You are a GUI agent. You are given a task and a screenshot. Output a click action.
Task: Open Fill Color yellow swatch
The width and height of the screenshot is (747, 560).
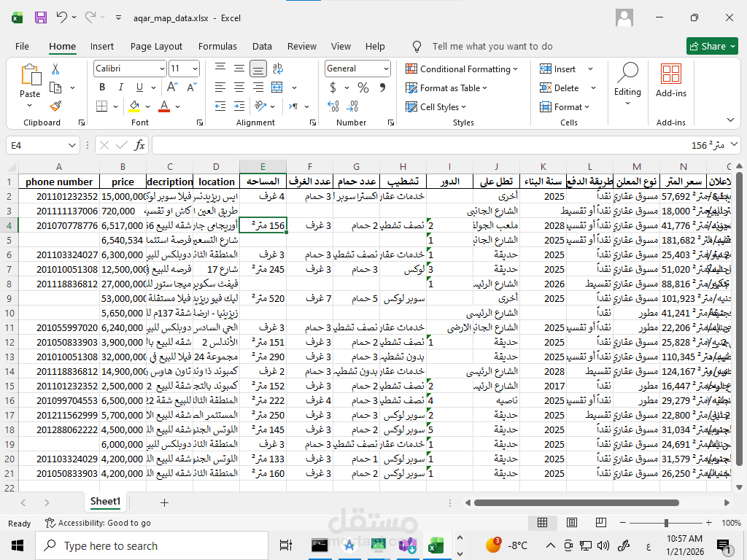[x=134, y=106]
